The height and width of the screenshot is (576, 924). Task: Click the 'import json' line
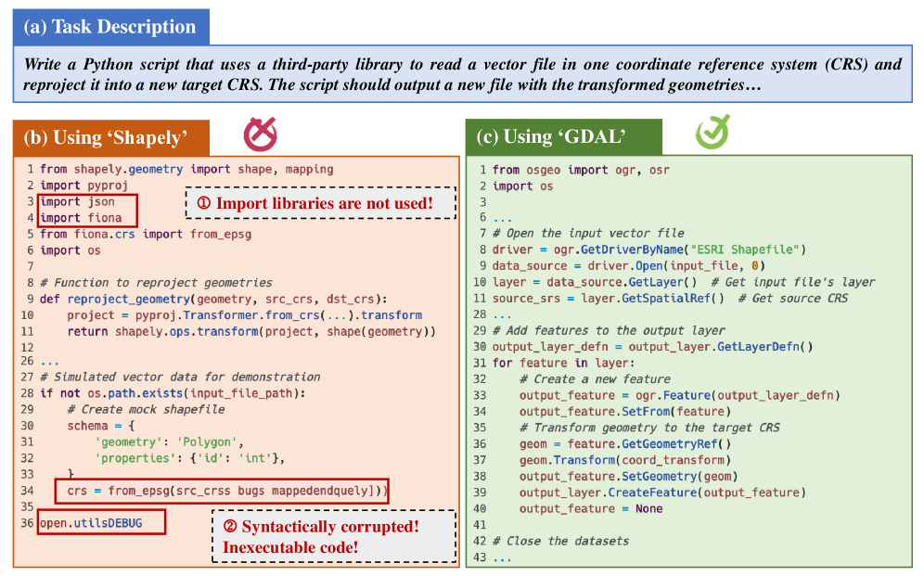77,201
